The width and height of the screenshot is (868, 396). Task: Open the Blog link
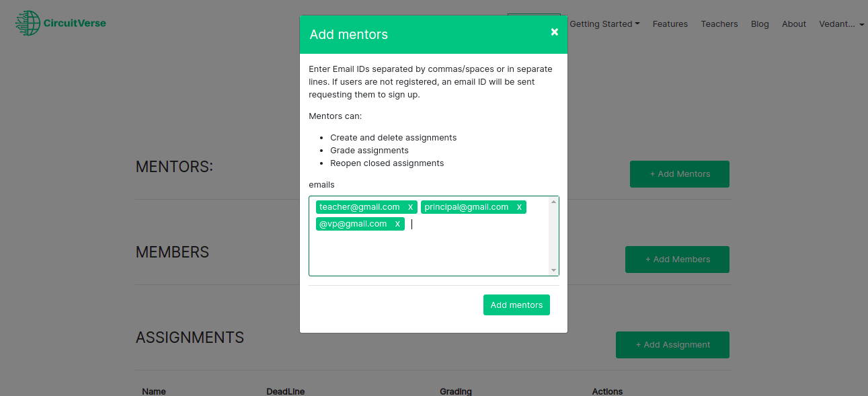click(x=760, y=24)
